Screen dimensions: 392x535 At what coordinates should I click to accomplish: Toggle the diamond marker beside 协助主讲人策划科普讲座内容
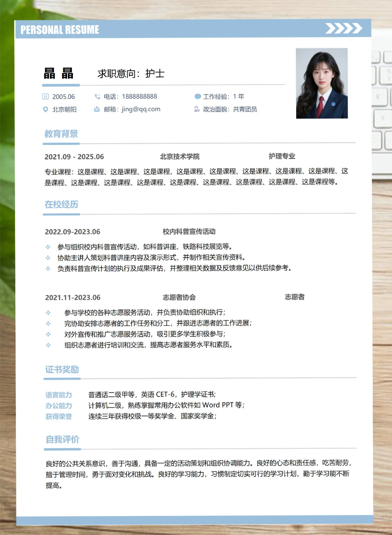pyautogui.click(x=48, y=258)
